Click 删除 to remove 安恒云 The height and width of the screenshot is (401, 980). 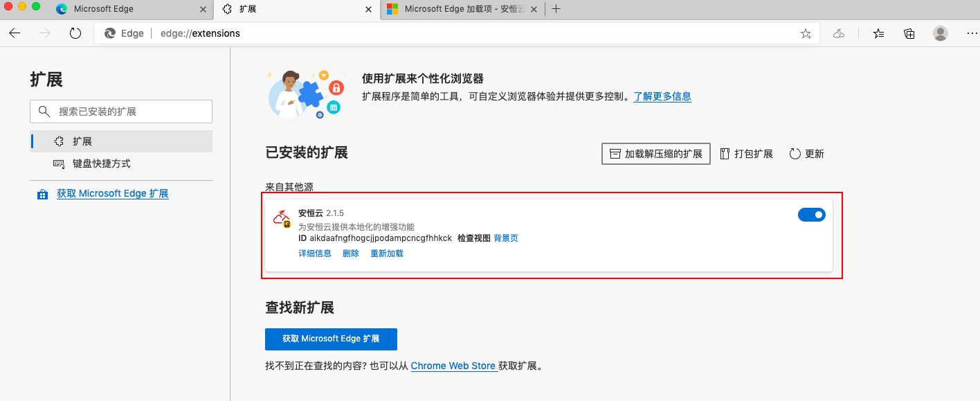point(351,253)
